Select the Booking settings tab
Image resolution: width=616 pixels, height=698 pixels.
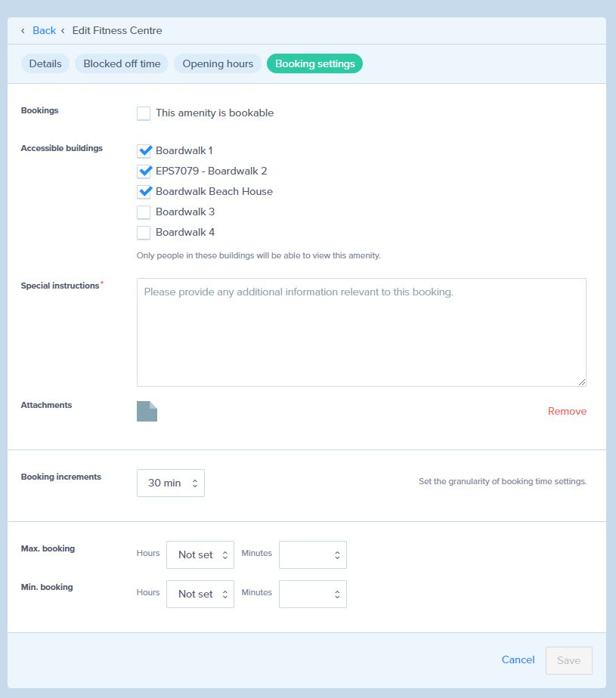[315, 63]
